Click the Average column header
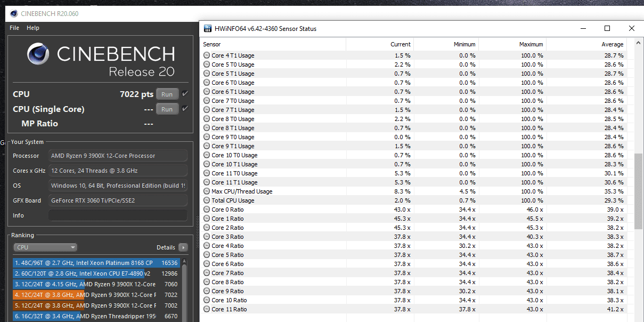Viewport: 644px width, 322px height. [586, 44]
